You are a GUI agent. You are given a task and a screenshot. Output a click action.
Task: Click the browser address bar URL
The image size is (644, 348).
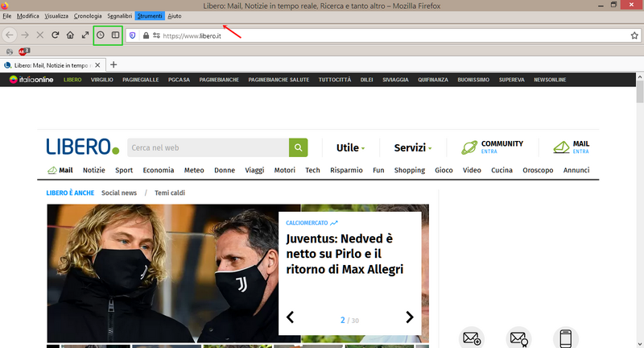192,35
